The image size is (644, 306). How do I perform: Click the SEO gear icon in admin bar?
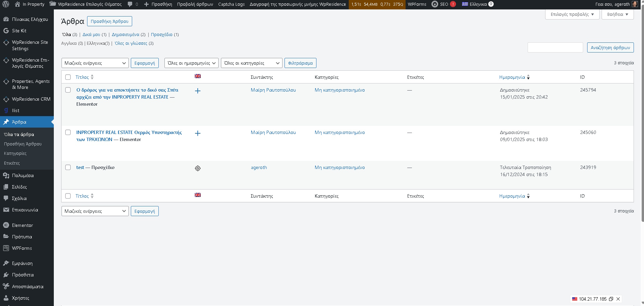click(435, 4)
